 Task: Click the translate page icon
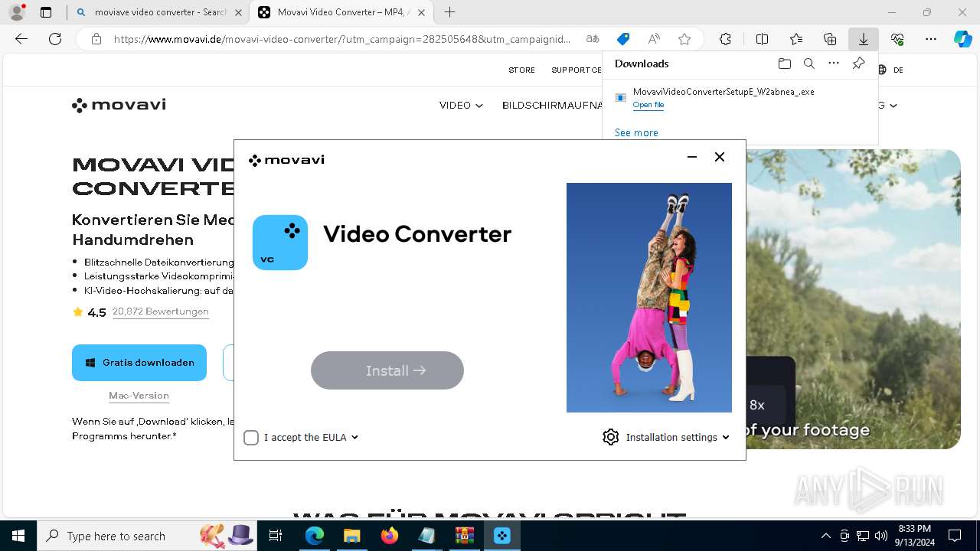[x=593, y=39]
